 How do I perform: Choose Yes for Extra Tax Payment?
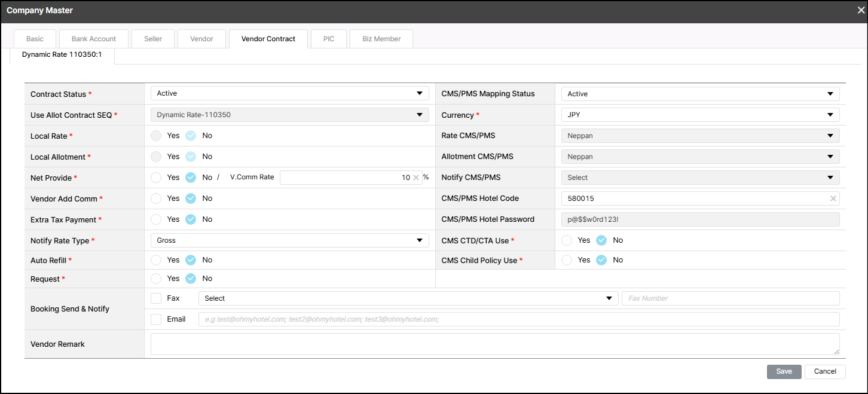click(156, 219)
